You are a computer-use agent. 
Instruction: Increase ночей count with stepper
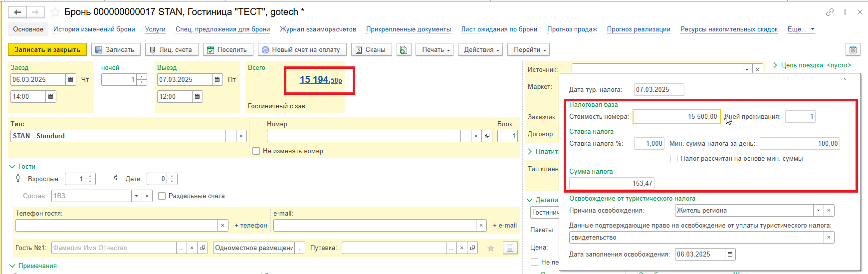tap(142, 77)
